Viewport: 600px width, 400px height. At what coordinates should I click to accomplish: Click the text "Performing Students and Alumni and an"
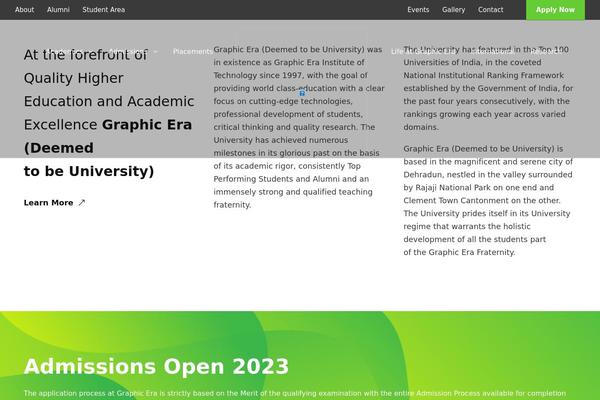(x=291, y=179)
